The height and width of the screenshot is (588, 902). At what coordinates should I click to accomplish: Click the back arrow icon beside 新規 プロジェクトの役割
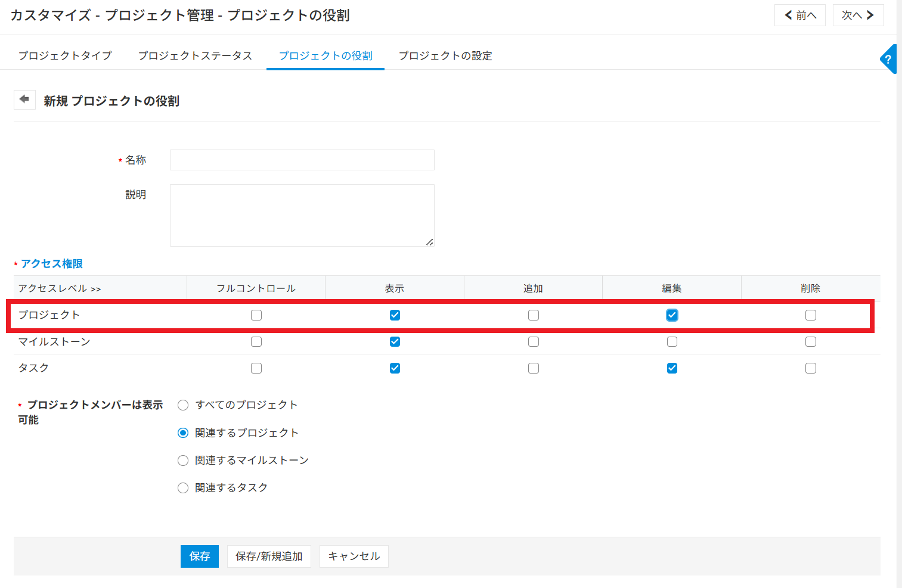[x=24, y=99]
